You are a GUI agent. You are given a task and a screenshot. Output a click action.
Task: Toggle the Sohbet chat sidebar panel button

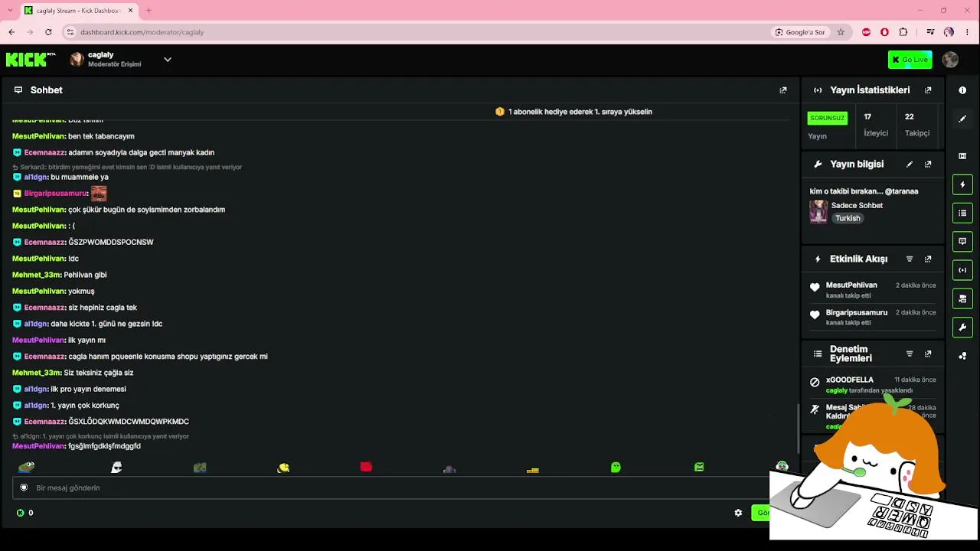[962, 242]
